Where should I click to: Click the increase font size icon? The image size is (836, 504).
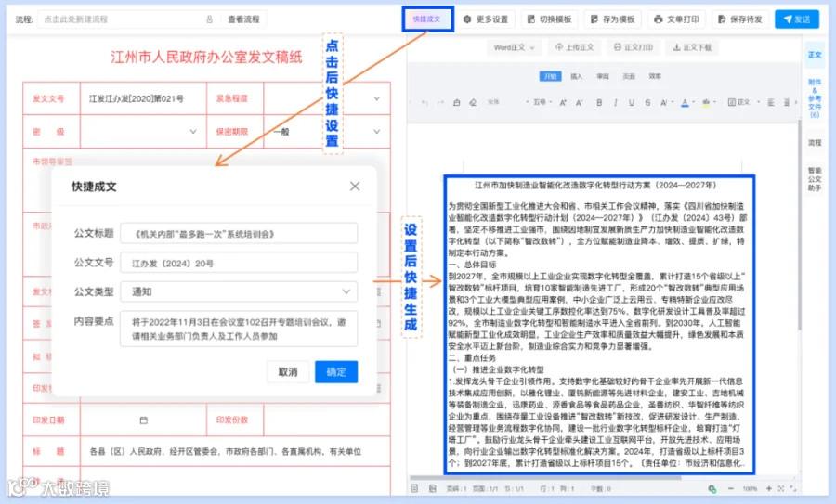click(x=563, y=102)
